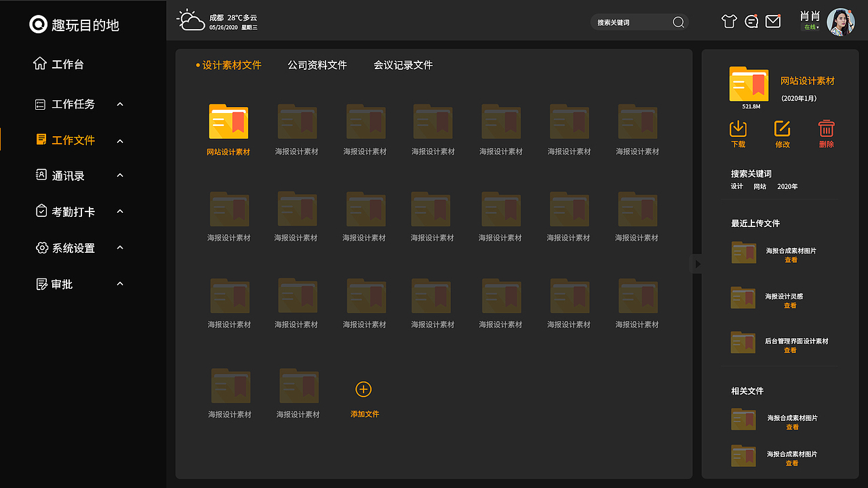
Task: Click the 添加文件 label
Action: click(x=365, y=414)
